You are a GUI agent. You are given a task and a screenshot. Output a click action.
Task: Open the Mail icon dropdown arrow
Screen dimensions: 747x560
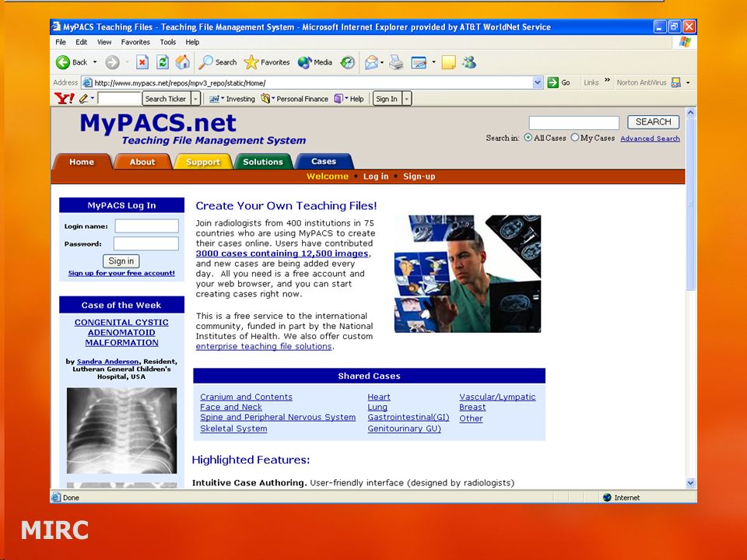382,62
